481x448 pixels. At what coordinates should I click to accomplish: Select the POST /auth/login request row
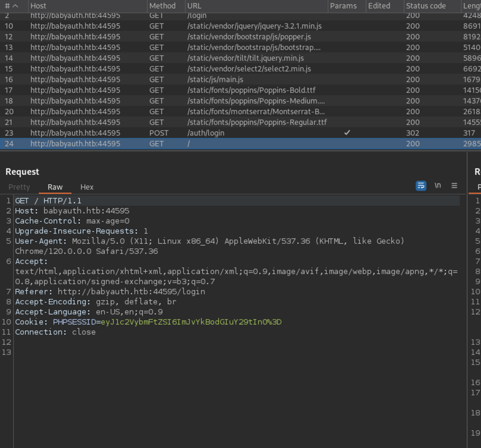point(206,133)
